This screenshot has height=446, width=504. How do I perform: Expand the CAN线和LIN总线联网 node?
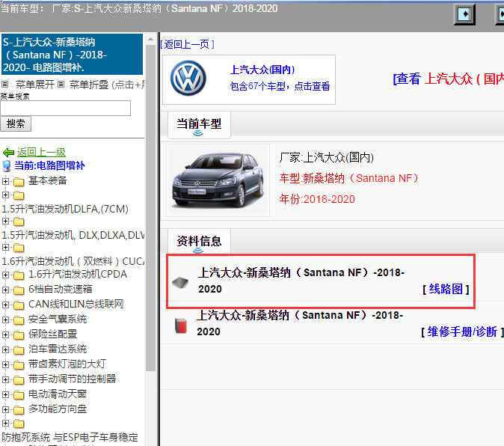pyautogui.click(x=5, y=305)
